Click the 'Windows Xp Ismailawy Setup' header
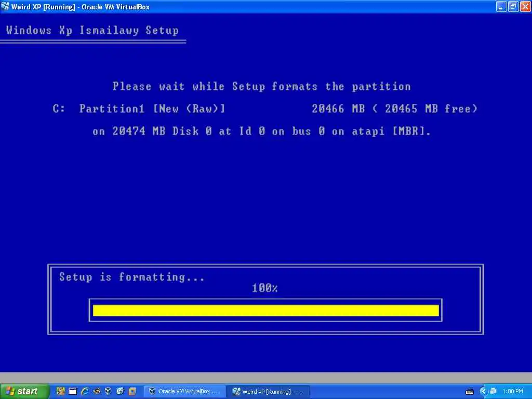Screen dimensions: 532x399 (92, 30)
